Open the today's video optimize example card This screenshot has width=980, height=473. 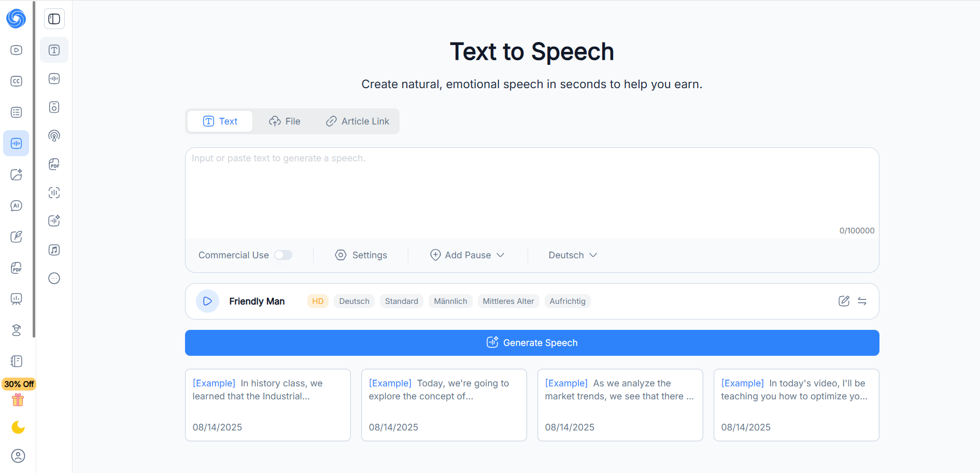(797, 405)
